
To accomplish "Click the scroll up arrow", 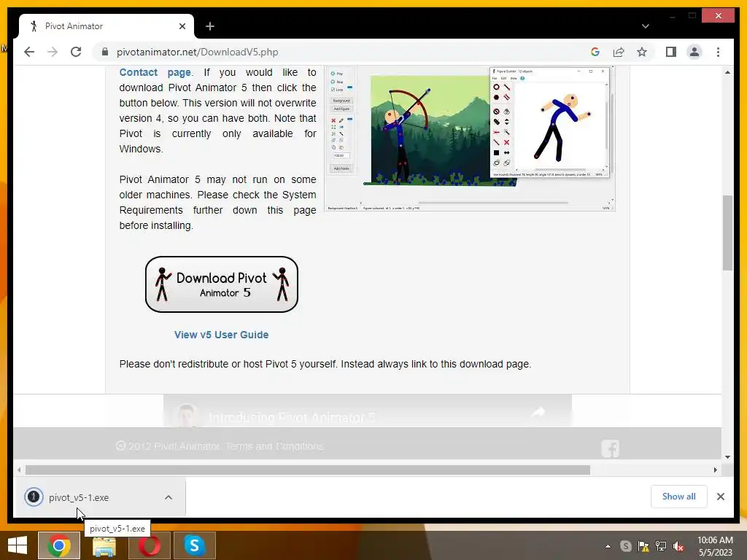I will pos(727,72).
